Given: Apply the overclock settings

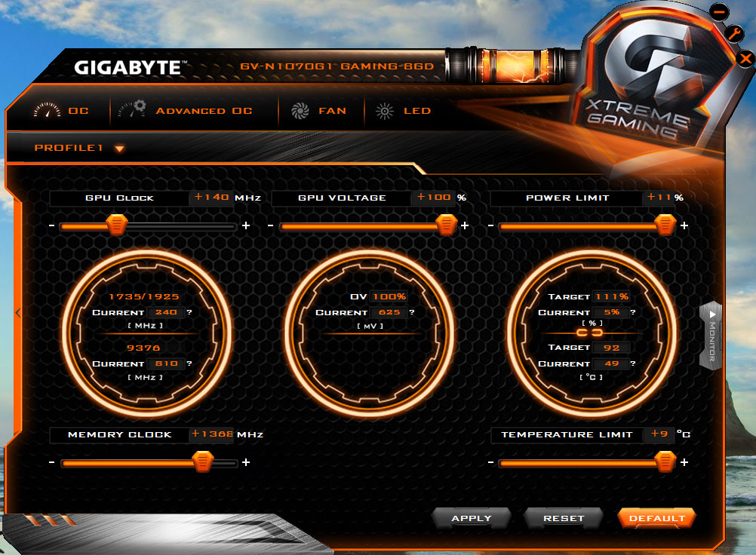Looking at the screenshot, I should tap(471, 518).
